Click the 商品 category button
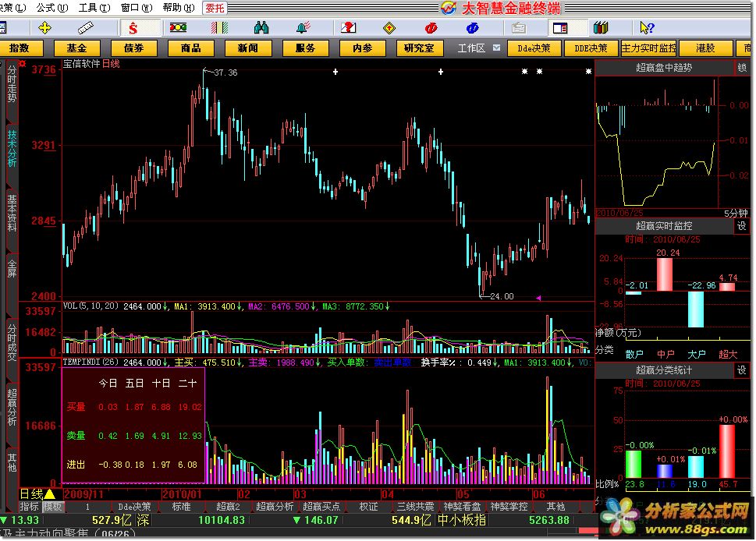 point(191,48)
